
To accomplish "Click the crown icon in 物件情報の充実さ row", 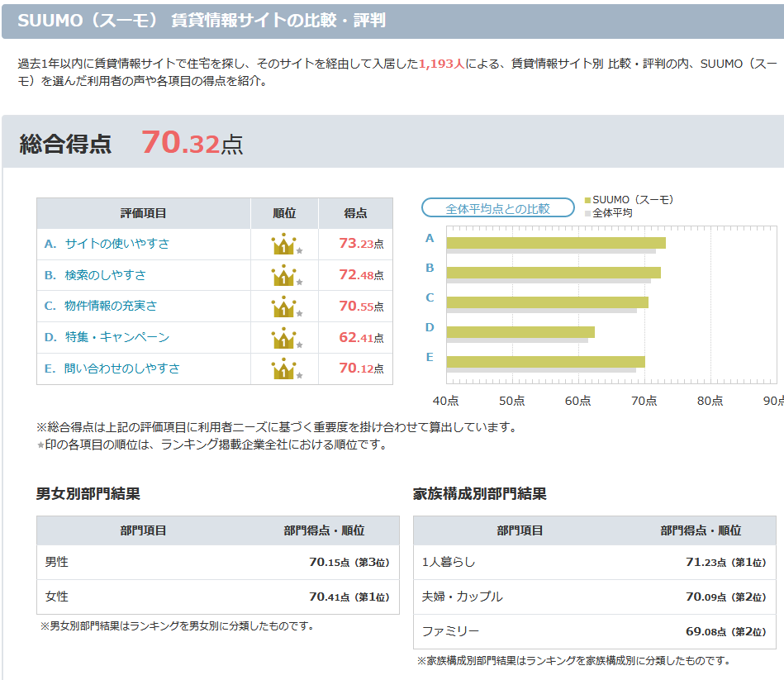I will click(283, 306).
